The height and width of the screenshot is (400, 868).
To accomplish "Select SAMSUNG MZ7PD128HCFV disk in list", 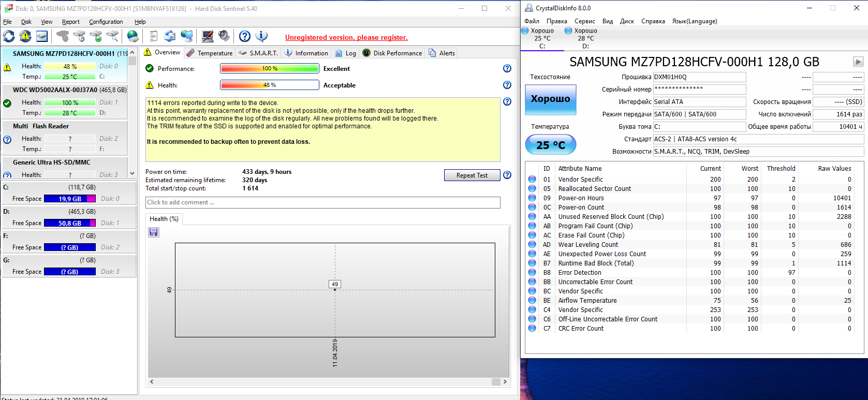I will click(x=65, y=65).
